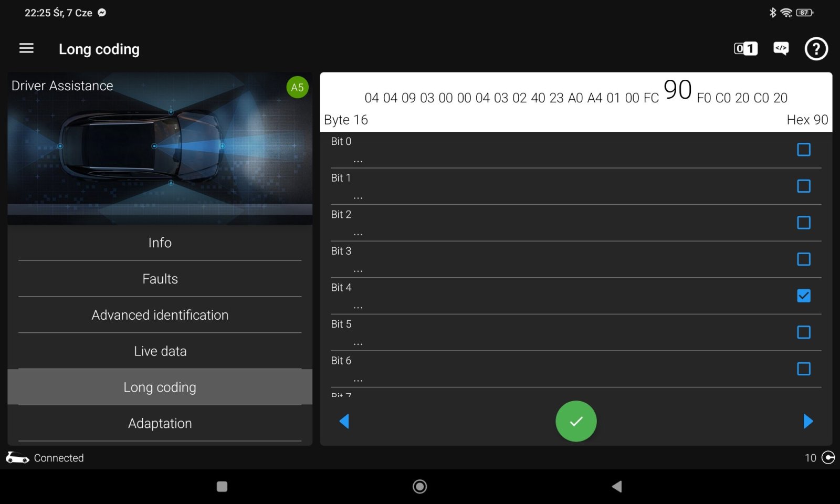The height and width of the screenshot is (504, 840).
Task: Select byte 23 in coding string
Action: pos(556,98)
